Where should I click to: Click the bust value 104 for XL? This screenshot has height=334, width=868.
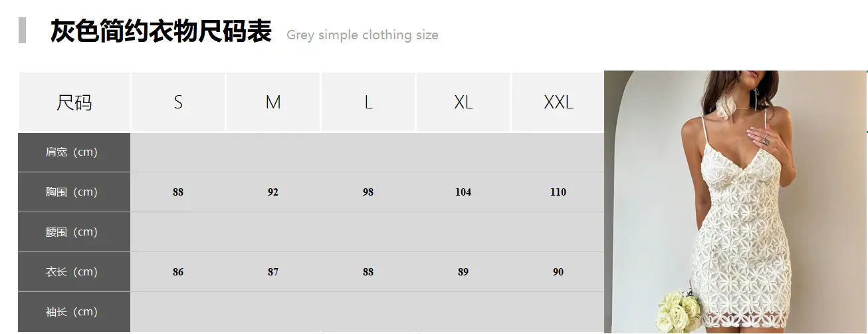coord(463,192)
